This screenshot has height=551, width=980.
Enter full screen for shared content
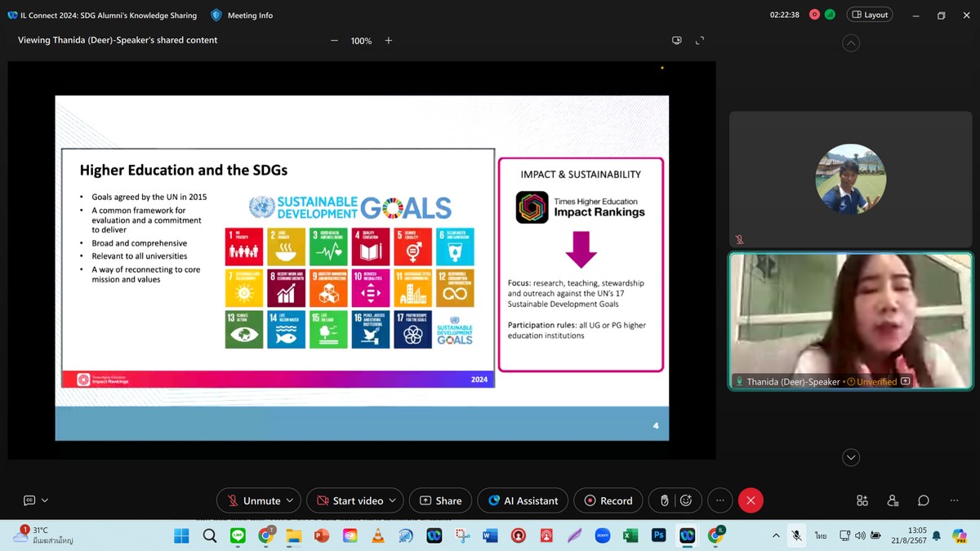(700, 40)
